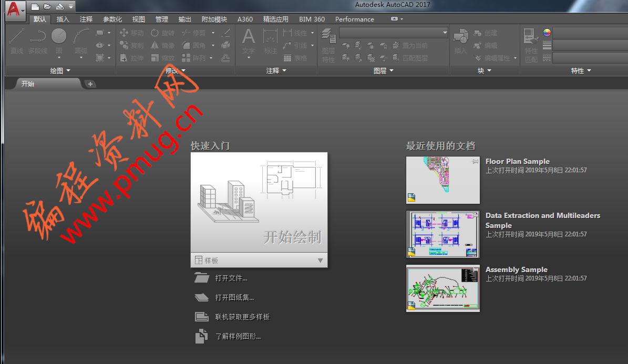Click Match Layer (匹配图层) button
Image resolution: width=628 pixels, height=364 pixels.
[410, 58]
